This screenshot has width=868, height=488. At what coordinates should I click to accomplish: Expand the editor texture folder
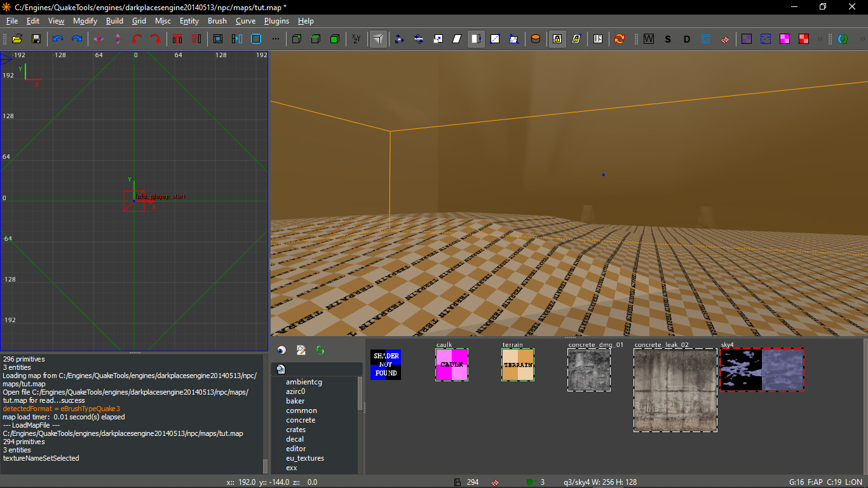pos(296,449)
